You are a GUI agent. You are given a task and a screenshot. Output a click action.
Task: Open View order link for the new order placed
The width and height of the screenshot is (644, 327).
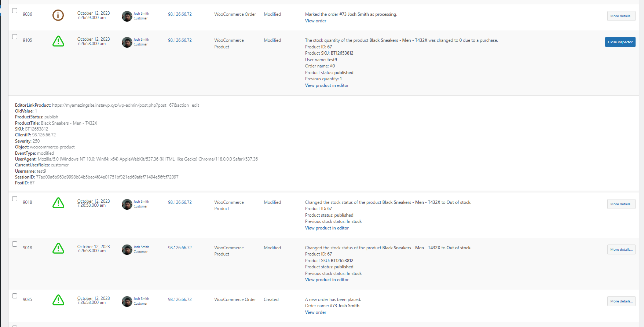click(x=315, y=312)
